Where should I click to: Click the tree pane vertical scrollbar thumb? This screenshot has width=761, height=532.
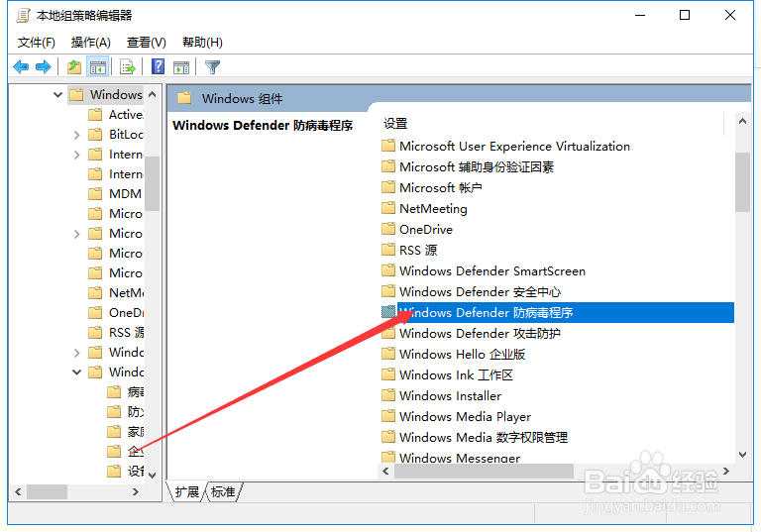(152, 183)
